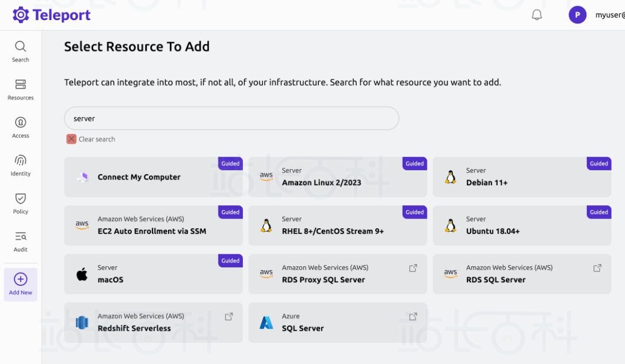The image size is (625, 364).
Task: Click the Redshift Serverless database icon
Action: tap(82, 323)
